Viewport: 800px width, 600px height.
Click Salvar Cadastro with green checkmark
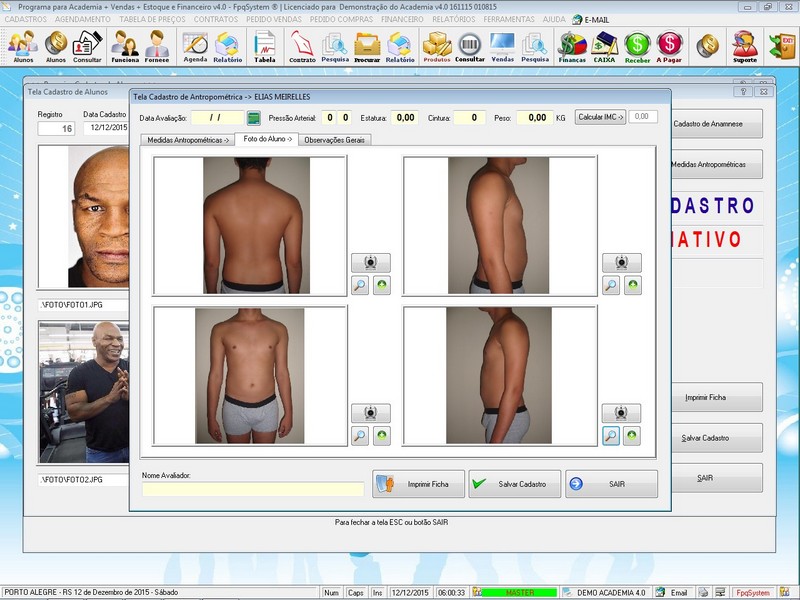pos(514,484)
